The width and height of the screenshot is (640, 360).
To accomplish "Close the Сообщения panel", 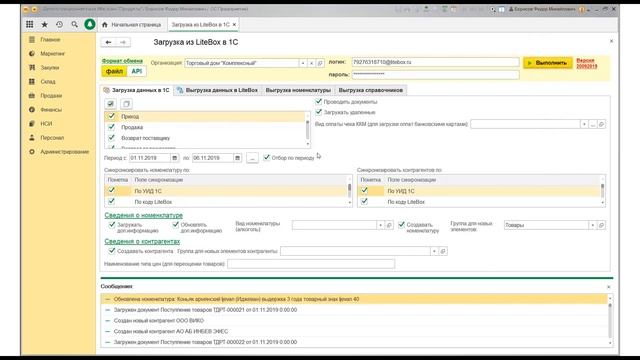I will tap(609, 287).
